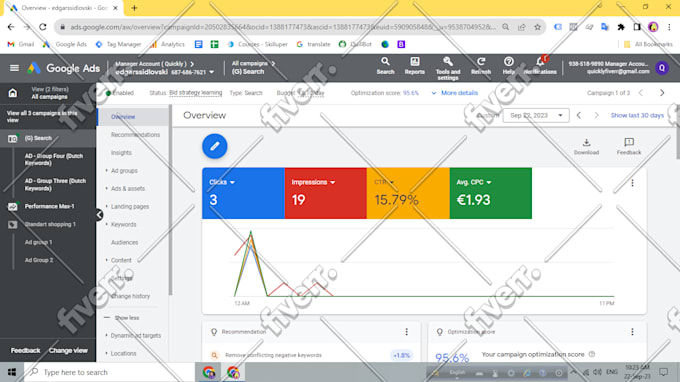Expand the Keywords menu item

coord(123,225)
